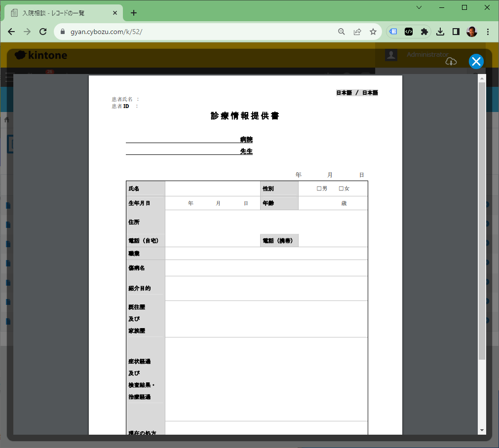Open Chrome three-dot menu
This screenshot has height=448, width=499.
click(488, 32)
